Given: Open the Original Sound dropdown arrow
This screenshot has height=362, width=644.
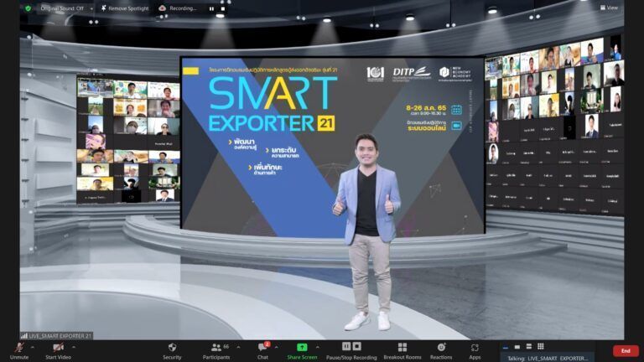Looking at the screenshot, I should (91, 8).
